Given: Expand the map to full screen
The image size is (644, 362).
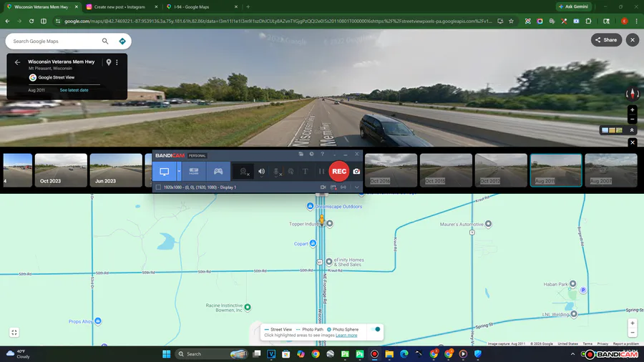Looking at the screenshot, I should [14, 333].
